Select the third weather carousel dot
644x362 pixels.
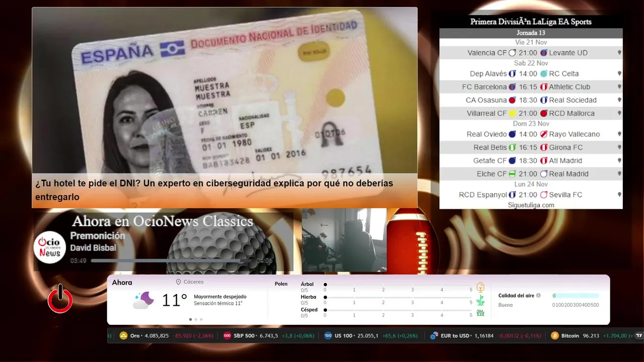201,319
